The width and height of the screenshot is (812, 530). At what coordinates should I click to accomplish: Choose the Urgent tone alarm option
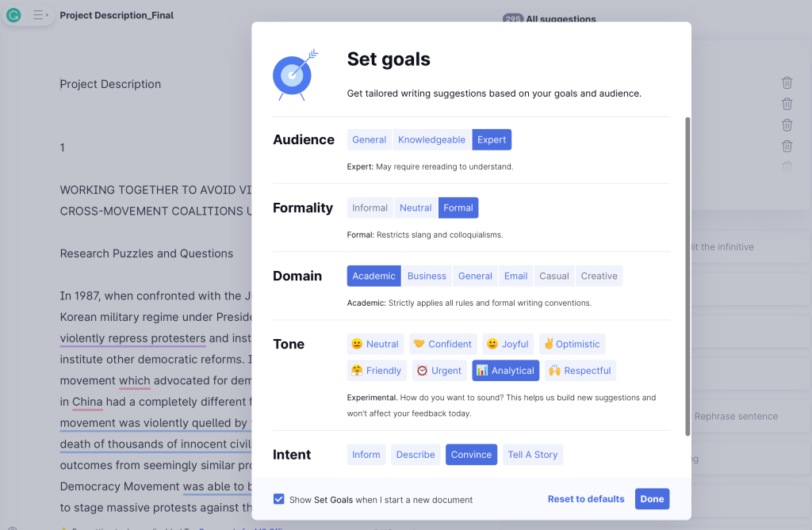439,370
